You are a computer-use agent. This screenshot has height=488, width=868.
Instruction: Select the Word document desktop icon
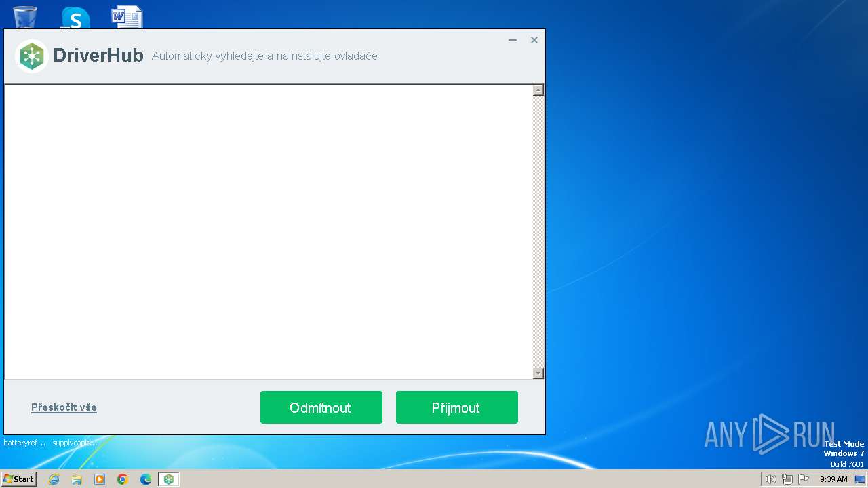point(127,17)
